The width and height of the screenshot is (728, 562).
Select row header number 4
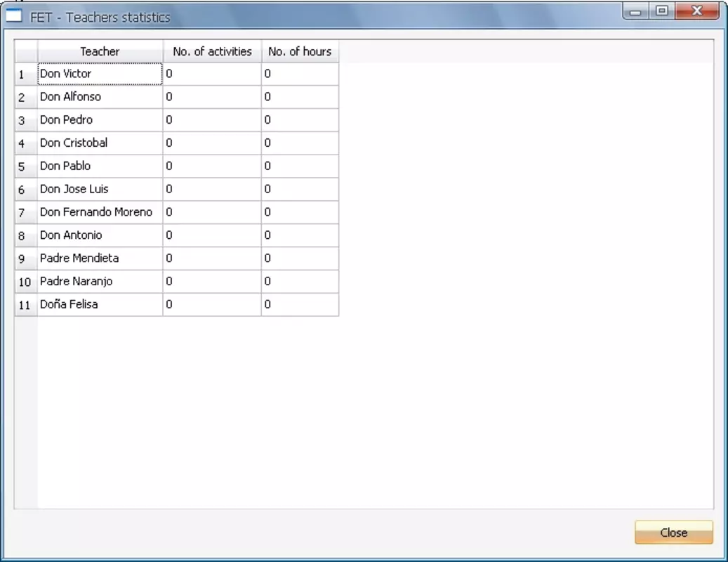(x=26, y=143)
